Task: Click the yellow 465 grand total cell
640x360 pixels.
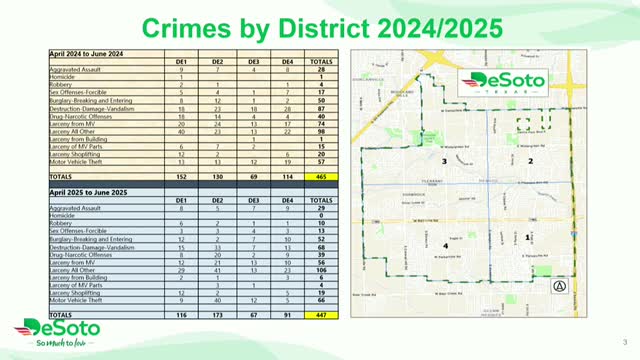Action: pyautogui.click(x=321, y=177)
